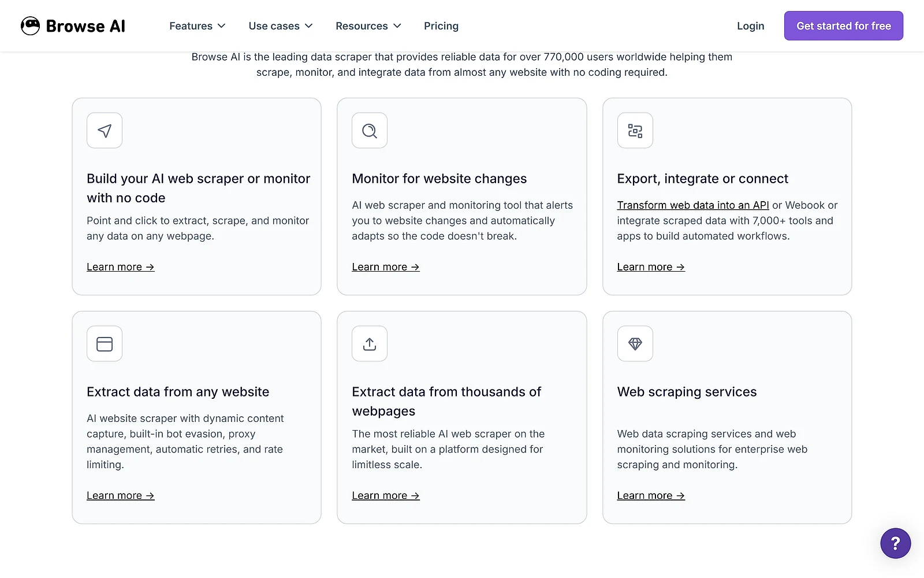
Task: Click the paper-plane icon in the build scraper card
Action: point(105,131)
